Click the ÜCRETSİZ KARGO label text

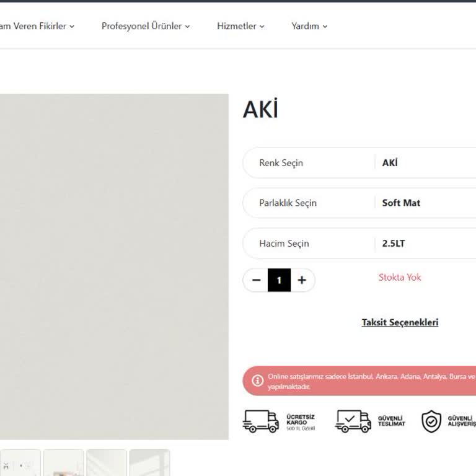click(301, 420)
